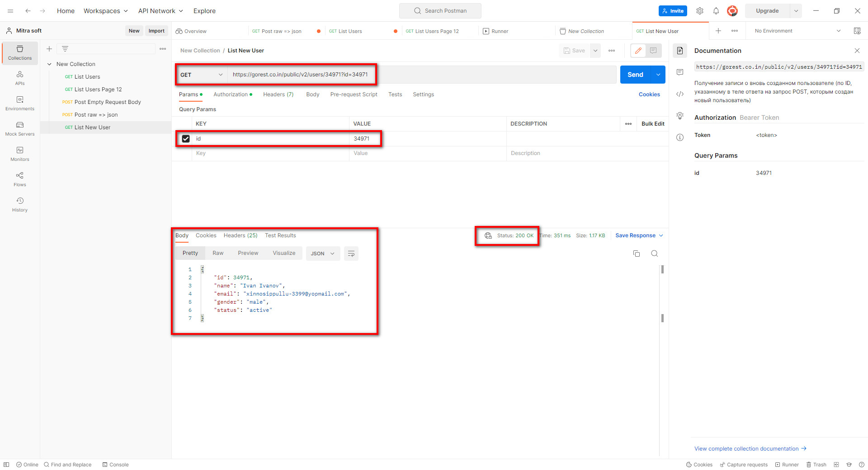Viewport: 868px width, 470px height.
Task: Switch to the Authorization tab
Action: click(x=233, y=94)
